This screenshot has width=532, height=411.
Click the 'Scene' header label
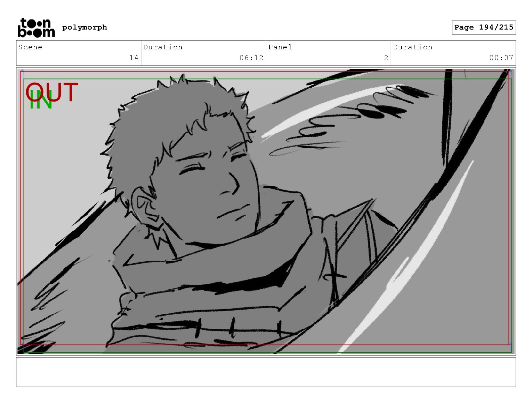30,47
